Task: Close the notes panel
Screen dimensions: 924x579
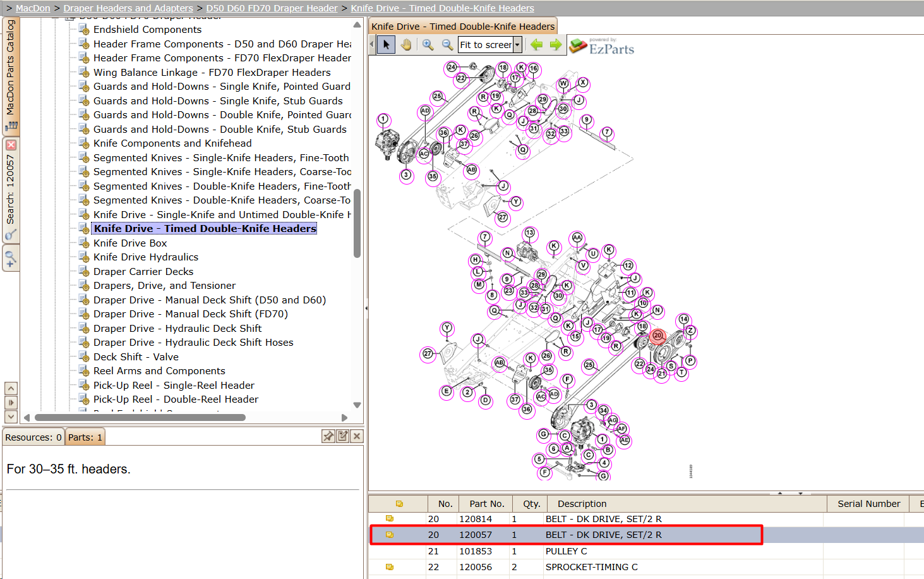Action: click(357, 436)
